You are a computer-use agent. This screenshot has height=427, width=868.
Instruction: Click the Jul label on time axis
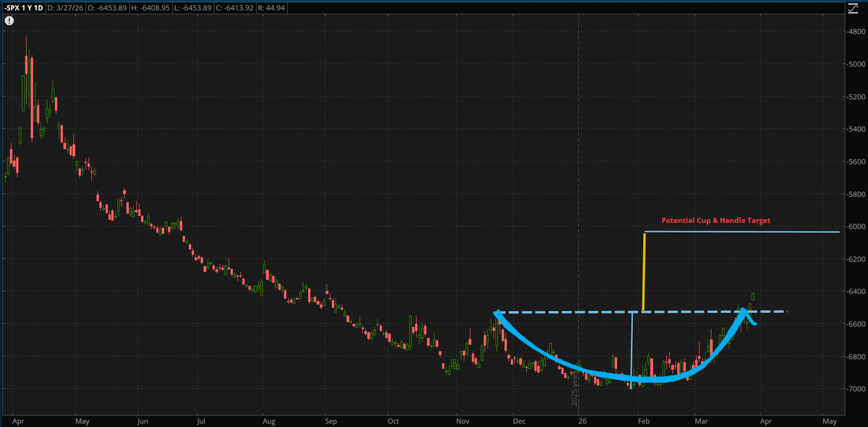pyautogui.click(x=201, y=420)
